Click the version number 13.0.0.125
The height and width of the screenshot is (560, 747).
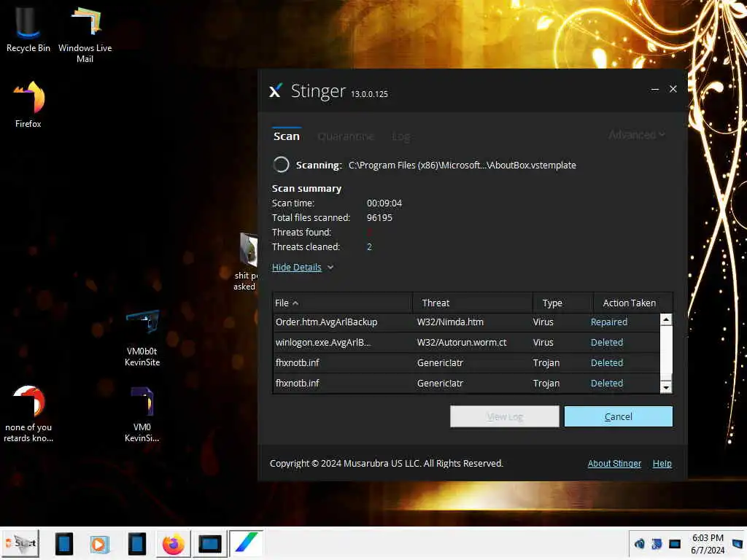(369, 94)
